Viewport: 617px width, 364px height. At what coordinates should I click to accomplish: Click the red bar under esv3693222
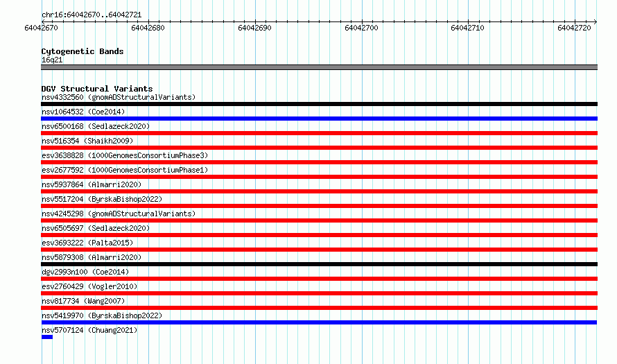pos(319,250)
